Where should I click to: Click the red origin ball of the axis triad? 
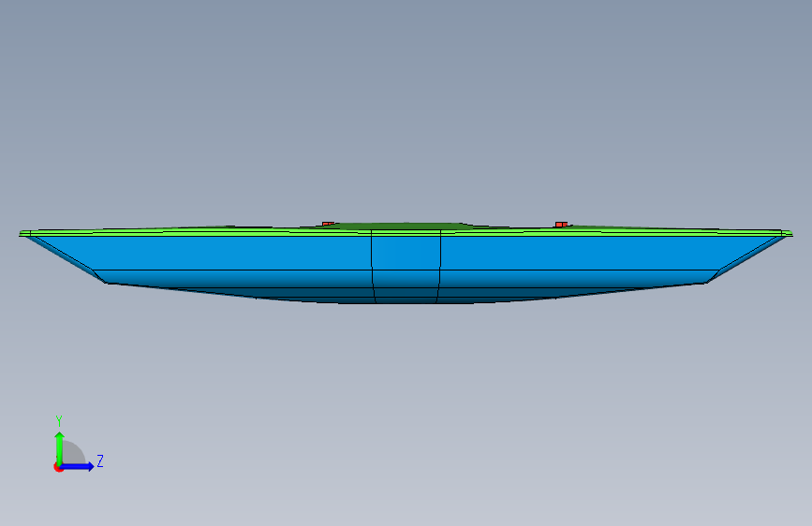tap(58, 467)
